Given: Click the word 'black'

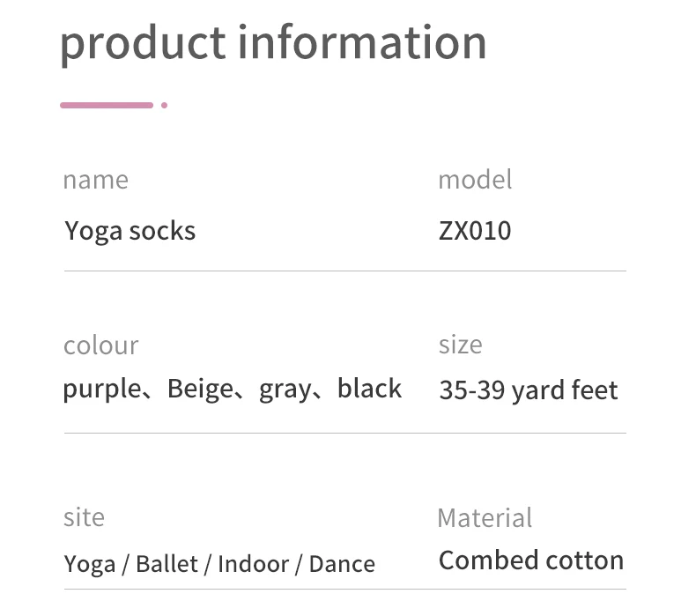Looking at the screenshot, I should pyautogui.click(x=370, y=388).
